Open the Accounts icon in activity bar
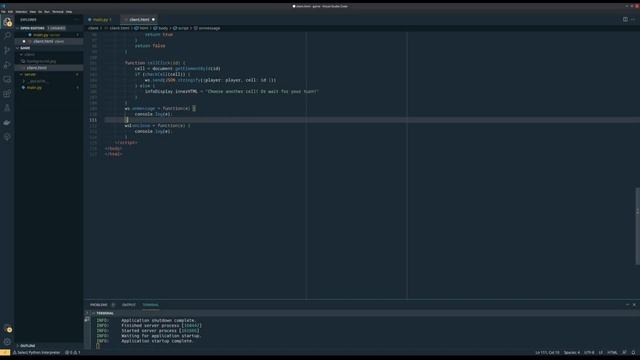This screenshot has width=640, height=360. click(x=7, y=328)
